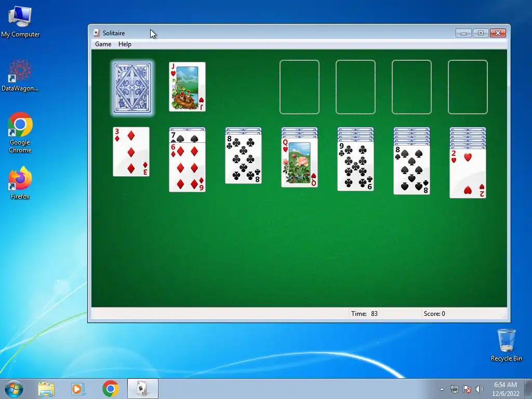The image size is (532, 399).
Task: Select the Queen of Hearts card
Action: [299, 163]
